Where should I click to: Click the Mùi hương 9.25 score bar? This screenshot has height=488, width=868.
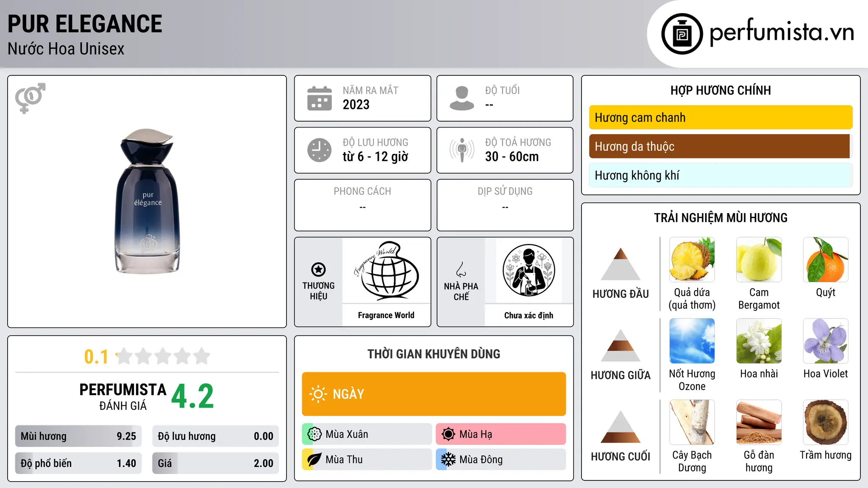78,436
